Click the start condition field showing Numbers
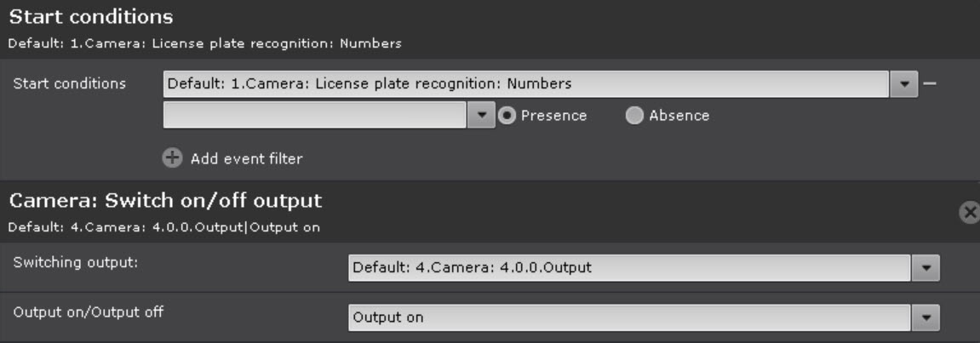Image resolution: width=980 pixels, height=343 pixels. (x=525, y=84)
